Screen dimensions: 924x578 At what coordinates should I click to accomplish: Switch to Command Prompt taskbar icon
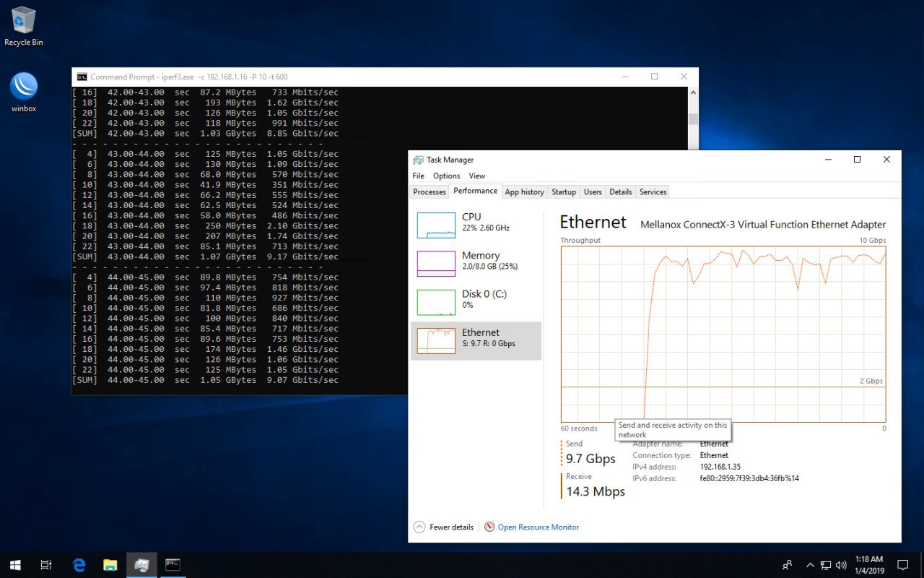pos(173,565)
